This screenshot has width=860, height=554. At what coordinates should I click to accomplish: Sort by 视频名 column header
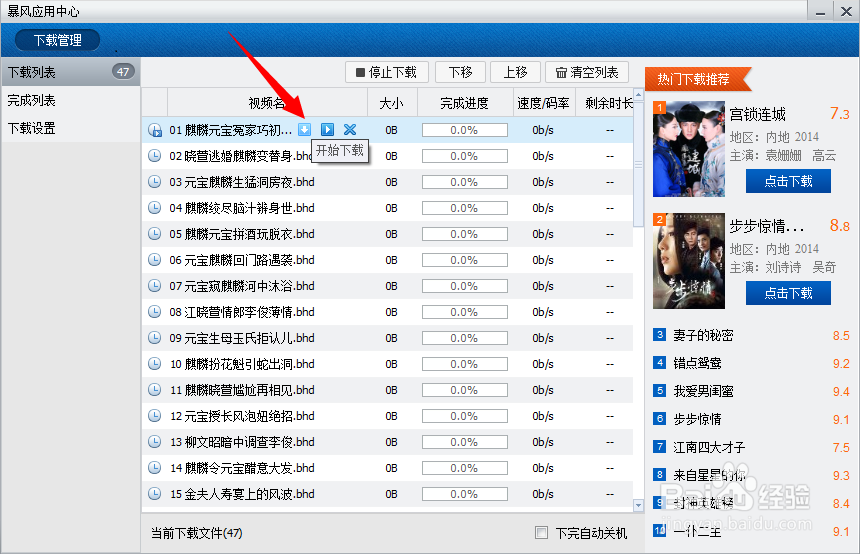click(x=267, y=103)
